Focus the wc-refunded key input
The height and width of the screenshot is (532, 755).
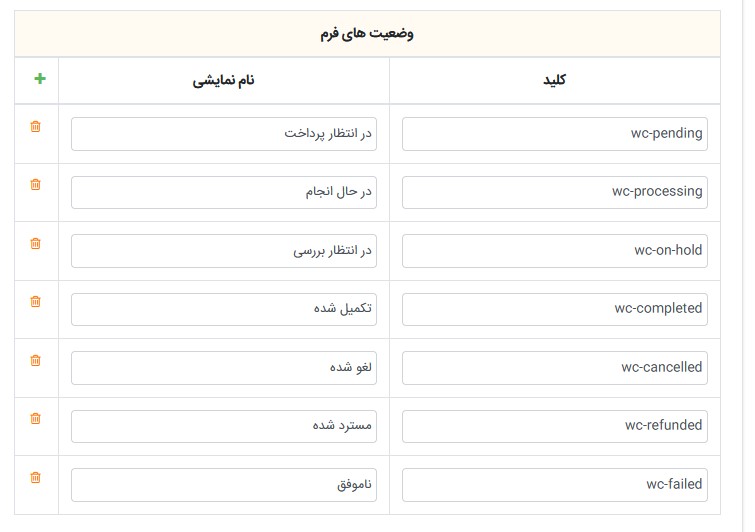pyautogui.click(x=554, y=426)
